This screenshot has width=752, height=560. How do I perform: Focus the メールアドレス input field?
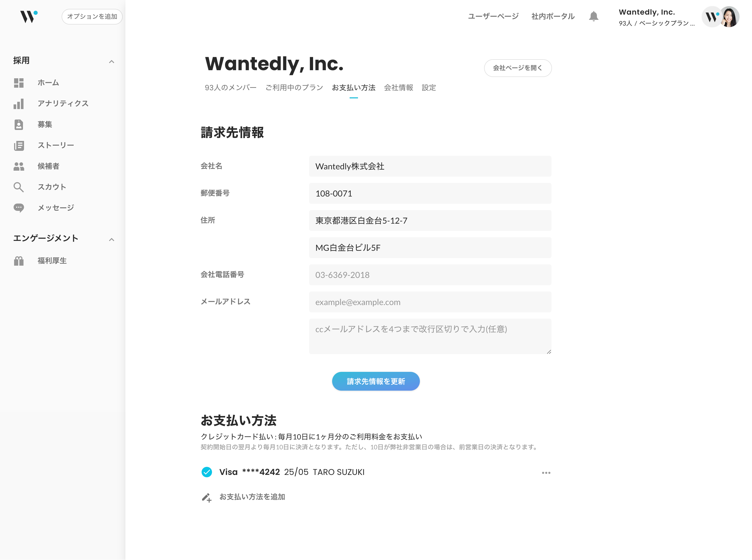click(430, 302)
